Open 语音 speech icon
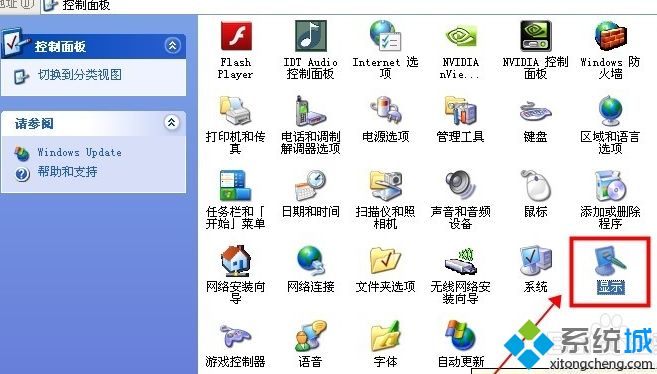This screenshot has width=657, height=374. [310, 335]
